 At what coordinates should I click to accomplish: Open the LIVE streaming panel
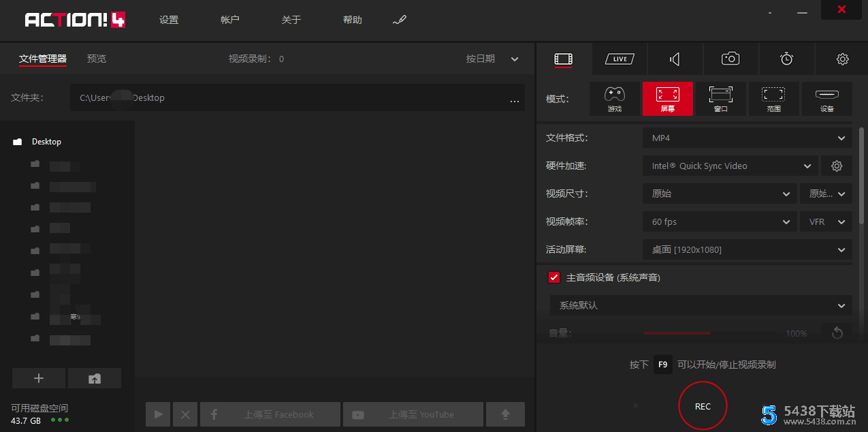[x=619, y=59]
